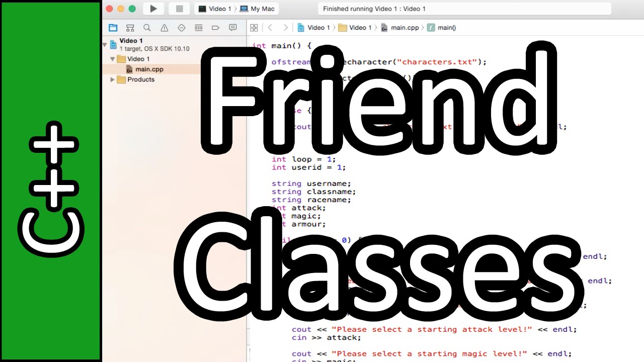644x362 pixels.
Task: Click the 'int userid = 1;' code line
Action: click(308, 167)
